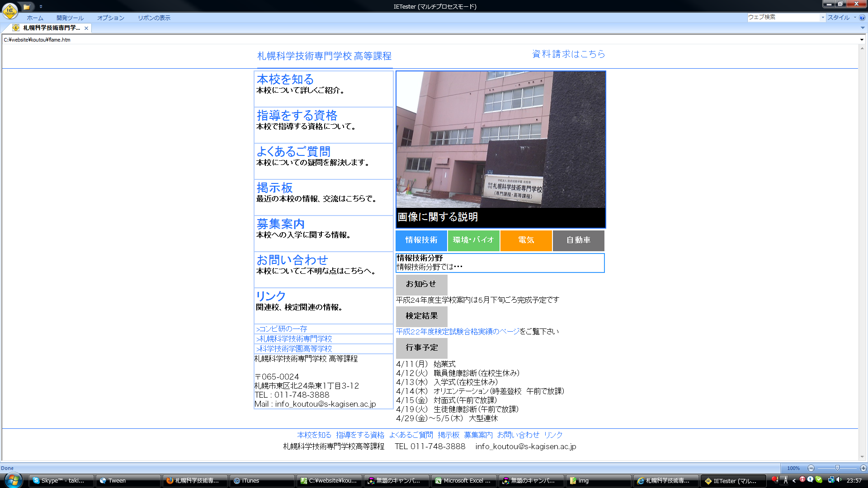
Task: Open the お問い合わせ side menu link
Action: [292, 260]
